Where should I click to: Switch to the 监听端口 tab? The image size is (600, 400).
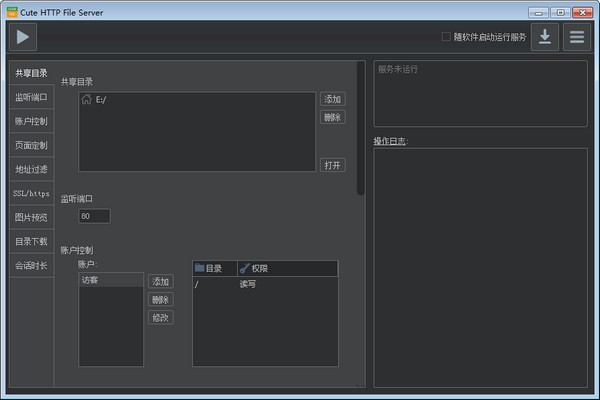31,97
